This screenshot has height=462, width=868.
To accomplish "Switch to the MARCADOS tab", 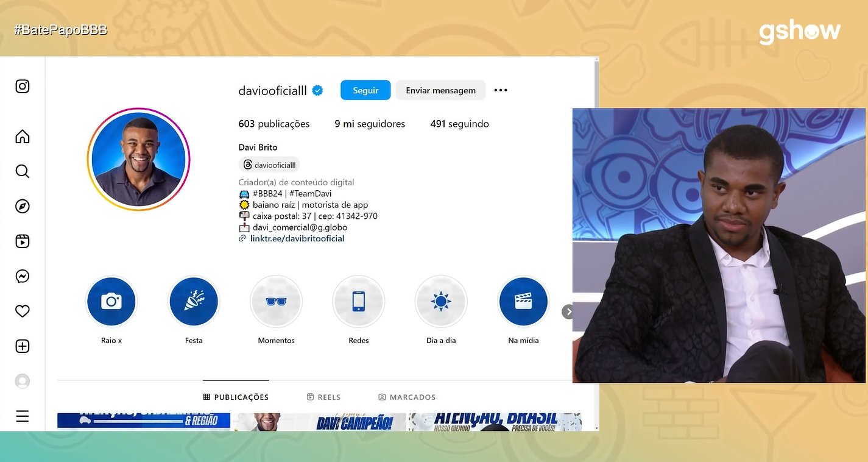I will [407, 397].
